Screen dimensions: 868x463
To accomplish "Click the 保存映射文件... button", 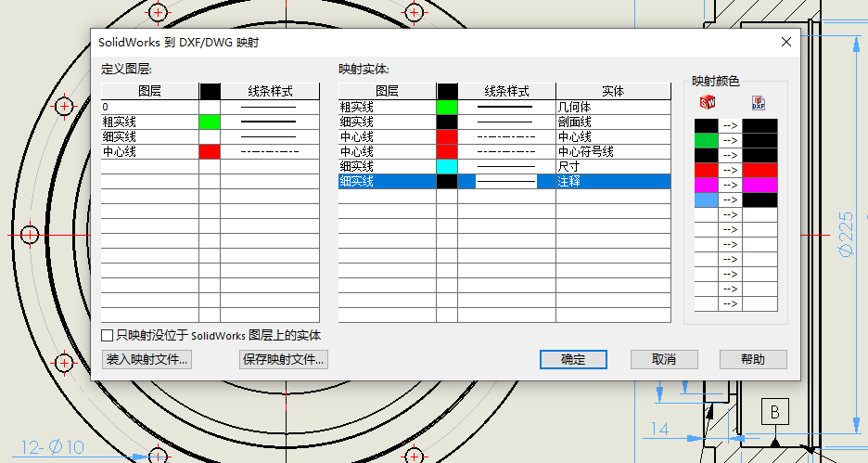I will (x=284, y=359).
